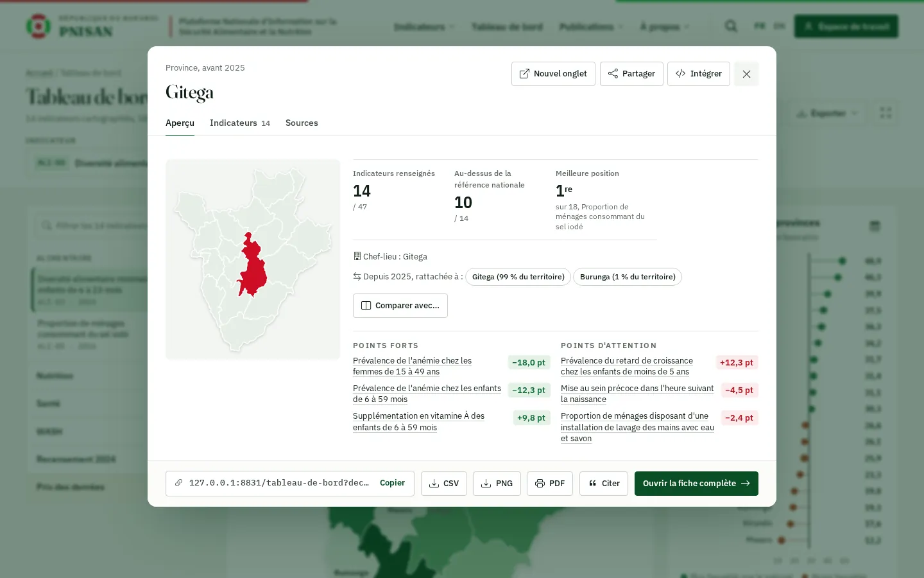Viewport: 924px width, 578px height.
Task: Click the fullscreen icon on the dashboard
Action: click(886, 113)
